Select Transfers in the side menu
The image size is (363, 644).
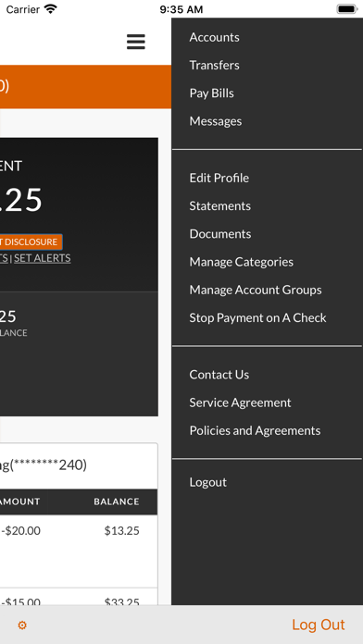214,66
